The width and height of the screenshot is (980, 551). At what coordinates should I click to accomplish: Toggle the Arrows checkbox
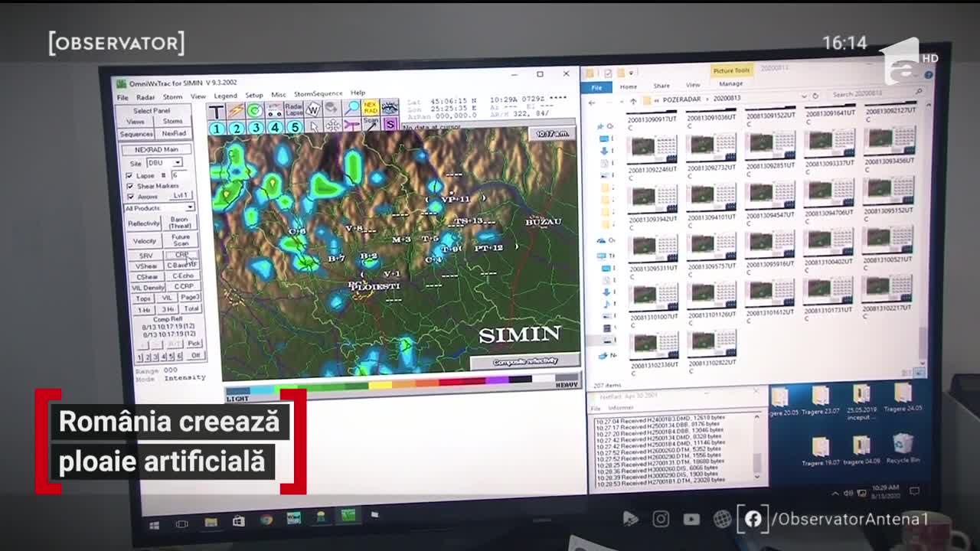(130, 197)
